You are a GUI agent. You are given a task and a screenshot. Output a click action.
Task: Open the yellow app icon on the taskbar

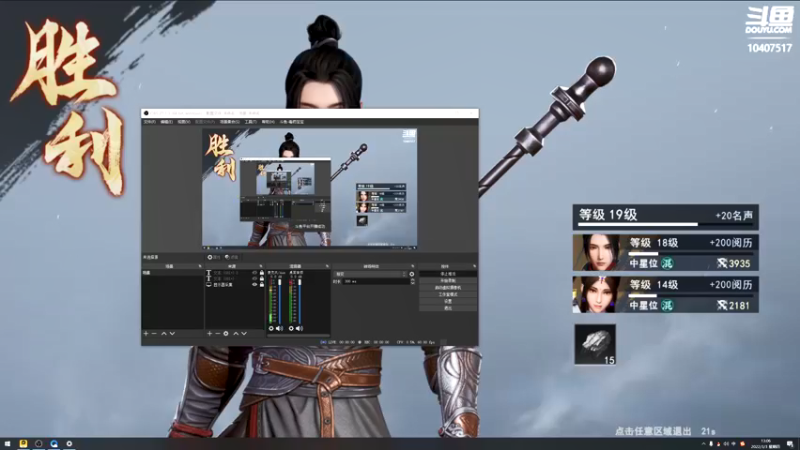coord(23,444)
